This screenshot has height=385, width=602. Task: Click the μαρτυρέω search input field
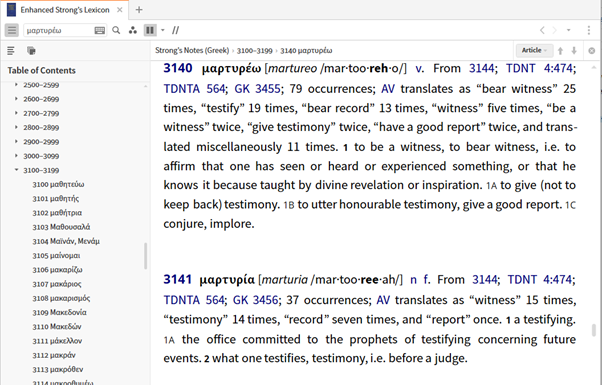pyautogui.click(x=59, y=30)
